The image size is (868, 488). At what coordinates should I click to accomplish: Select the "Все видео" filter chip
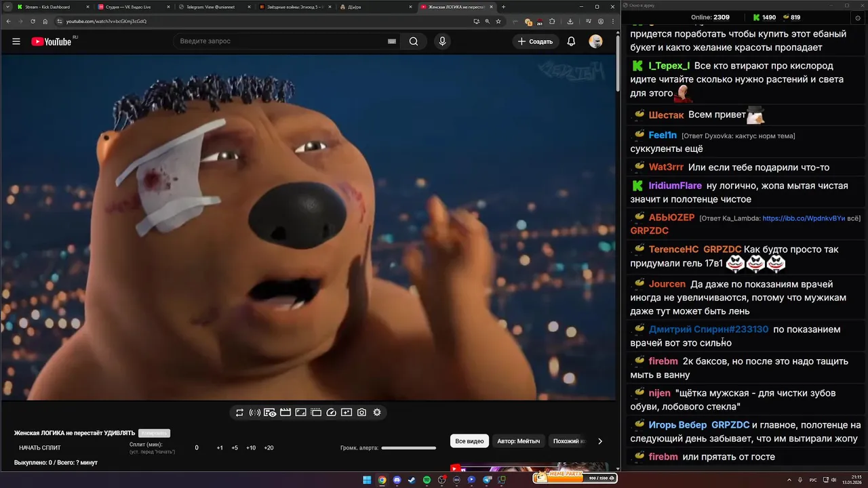[469, 441]
